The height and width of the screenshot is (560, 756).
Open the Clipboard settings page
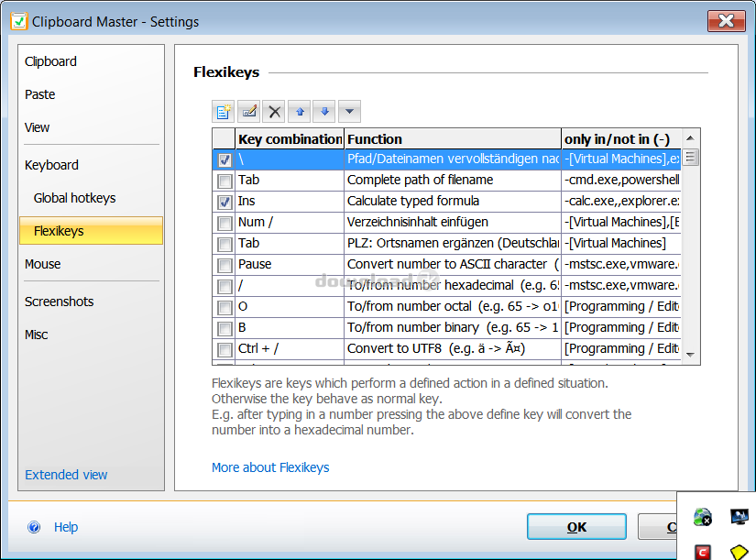point(50,61)
